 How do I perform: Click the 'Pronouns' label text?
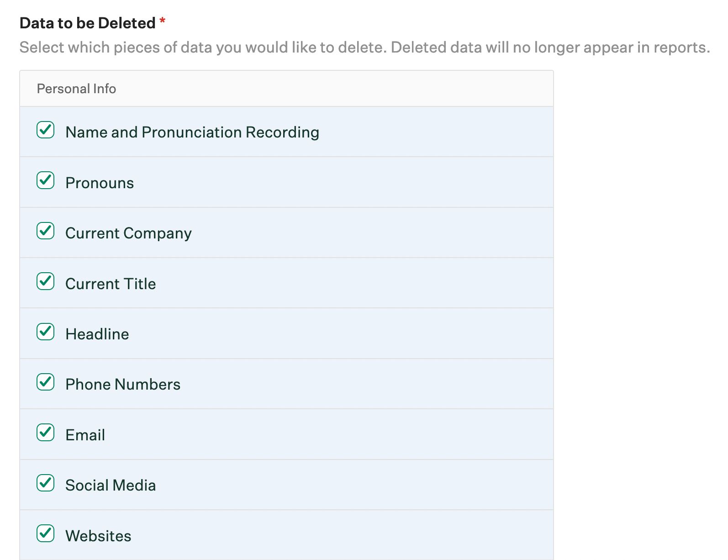point(100,183)
